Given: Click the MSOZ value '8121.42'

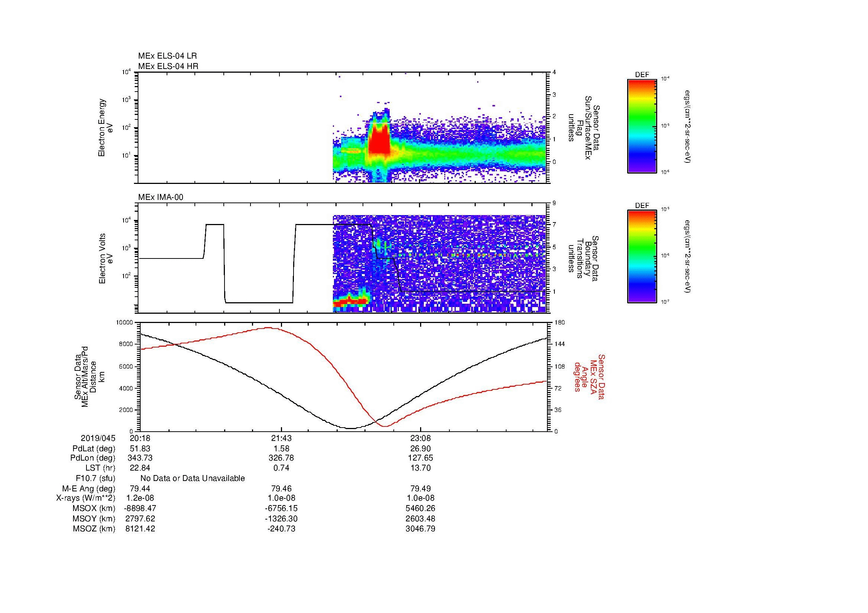Looking at the screenshot, I should [x=140, y=529].
